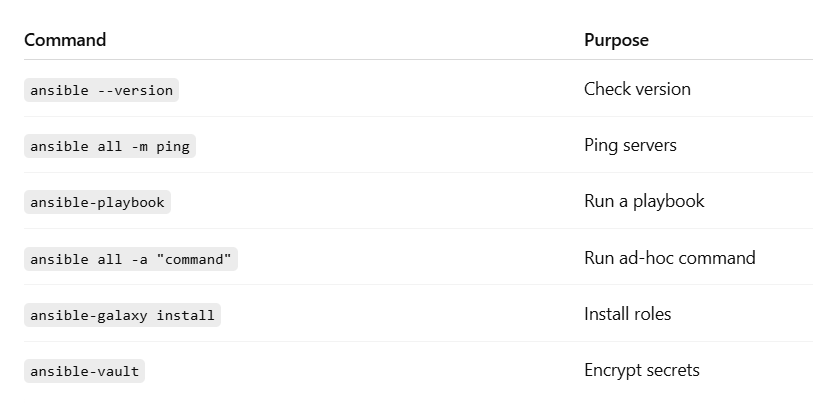The height and width of the screenshot is (417, 813).
Task: Click the Install roles text
Action: [x=627, y=314]
